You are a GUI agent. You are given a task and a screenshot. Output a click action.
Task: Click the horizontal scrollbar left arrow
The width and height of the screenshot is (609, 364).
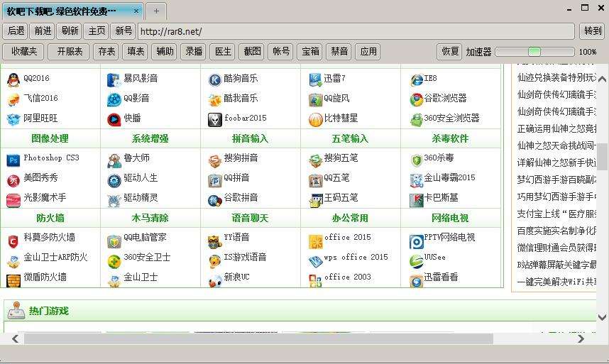16,338
